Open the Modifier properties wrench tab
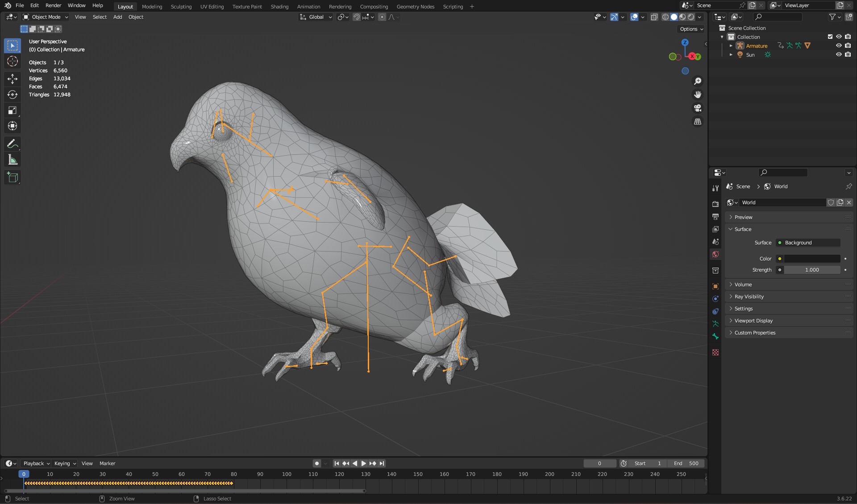The height and width of the screenshot is (504, 857). click(716, 188)
